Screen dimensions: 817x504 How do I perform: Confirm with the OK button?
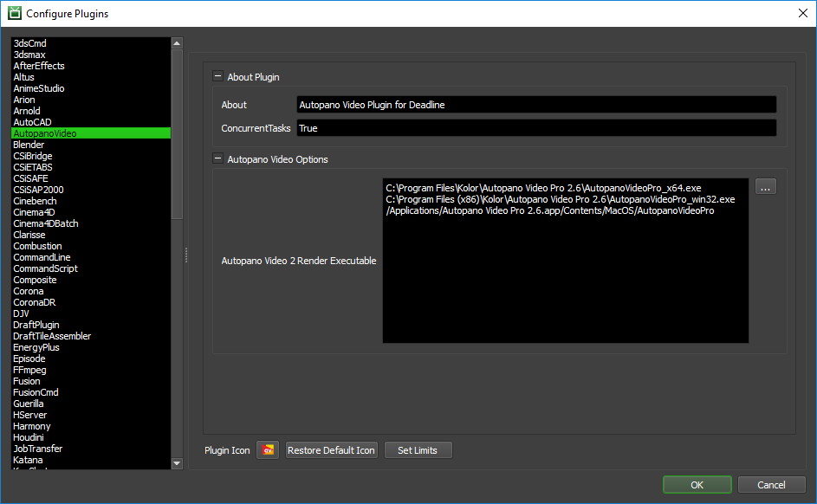coord(697,485)
